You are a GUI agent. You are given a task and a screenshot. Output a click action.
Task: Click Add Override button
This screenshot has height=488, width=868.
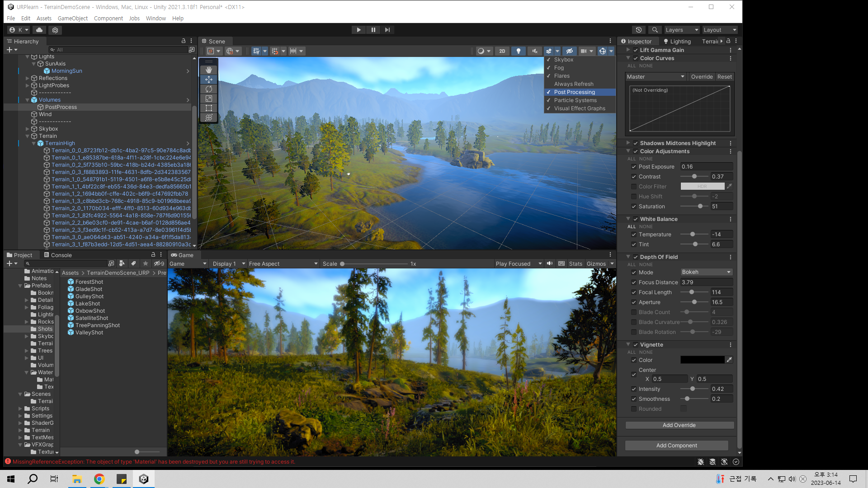coord(679,425)
